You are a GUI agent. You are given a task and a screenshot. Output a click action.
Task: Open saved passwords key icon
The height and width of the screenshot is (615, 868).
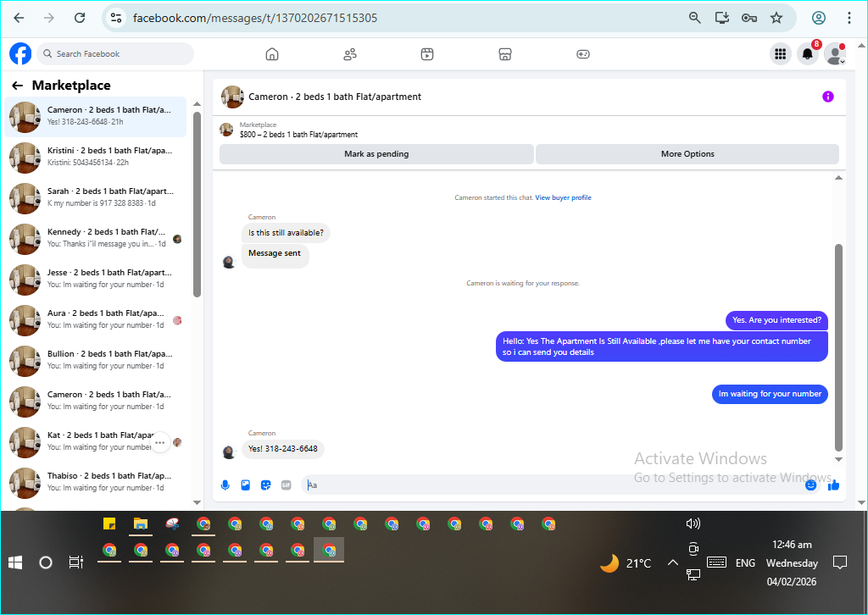click(x=749, y=18)
